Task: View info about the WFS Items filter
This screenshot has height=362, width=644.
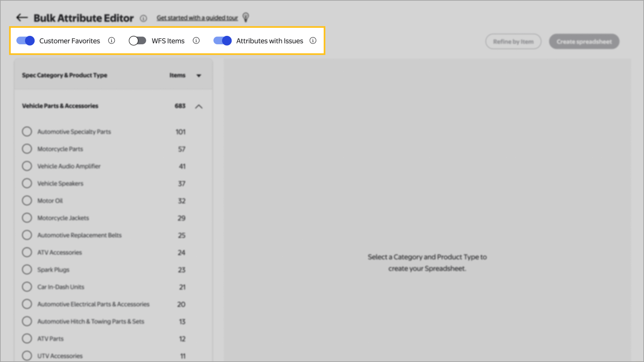Action: pos(196,41)
